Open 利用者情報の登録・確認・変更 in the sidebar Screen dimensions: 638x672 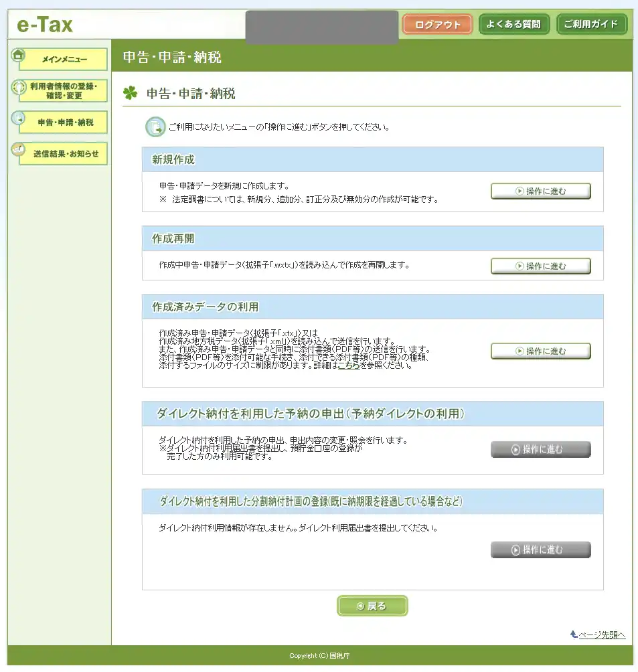pos(63,91)
